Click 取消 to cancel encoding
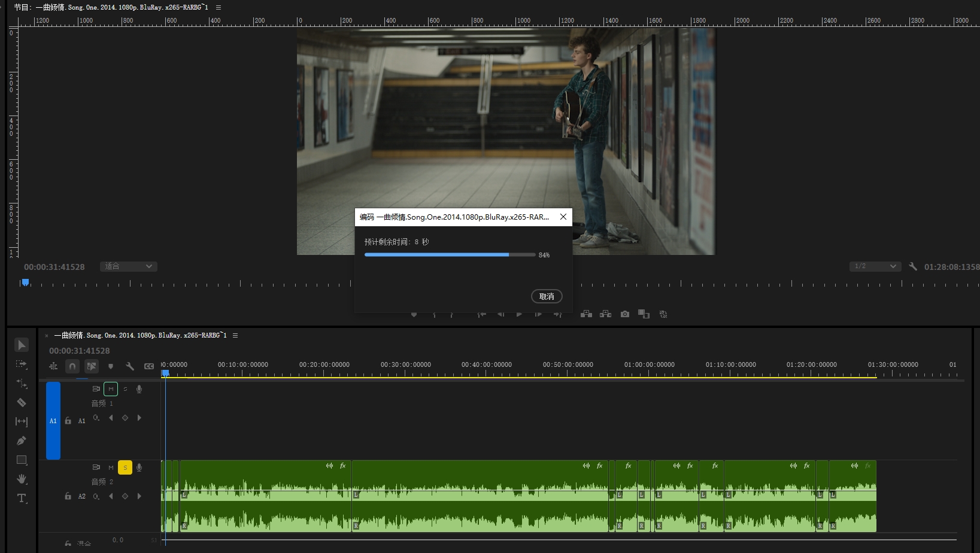This screenshot has height=553, width=980. click(x=547, y=296)
